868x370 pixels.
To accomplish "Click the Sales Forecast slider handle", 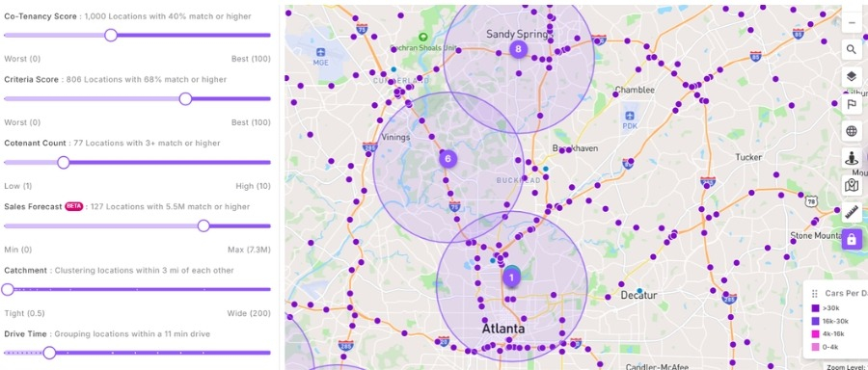I will tap(203, 225).
